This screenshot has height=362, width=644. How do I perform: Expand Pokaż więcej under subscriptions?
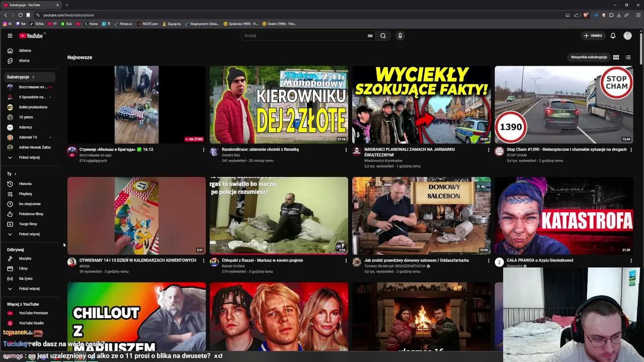coord(29,157)
